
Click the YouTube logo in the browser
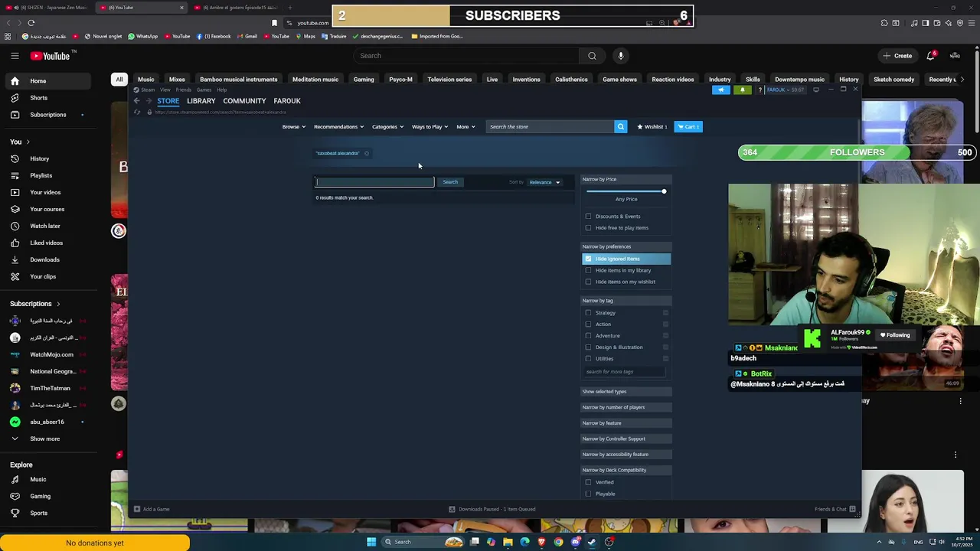coord(50,56)
